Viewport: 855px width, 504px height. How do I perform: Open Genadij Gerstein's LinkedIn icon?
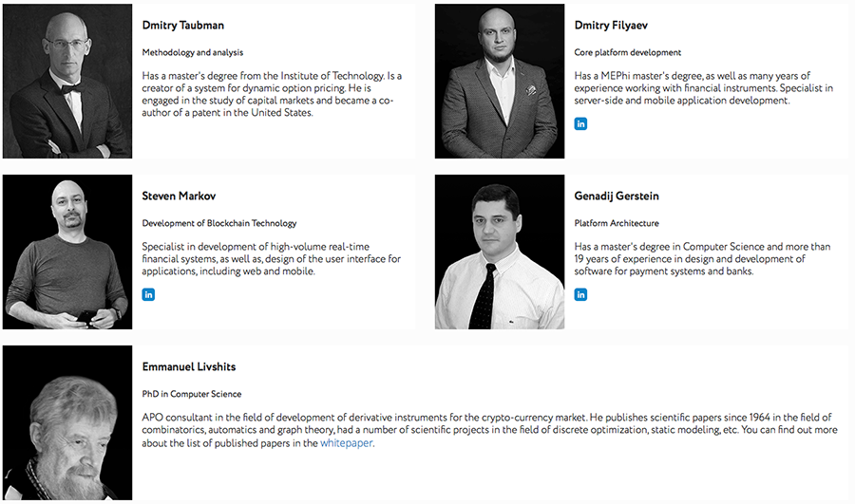click(x=580, y=294)
